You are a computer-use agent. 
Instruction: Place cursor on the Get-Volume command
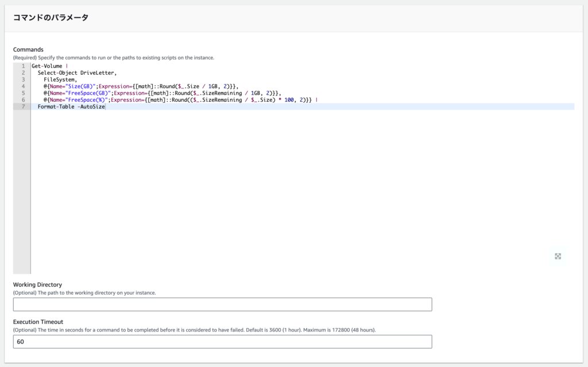tap(46, 65)
